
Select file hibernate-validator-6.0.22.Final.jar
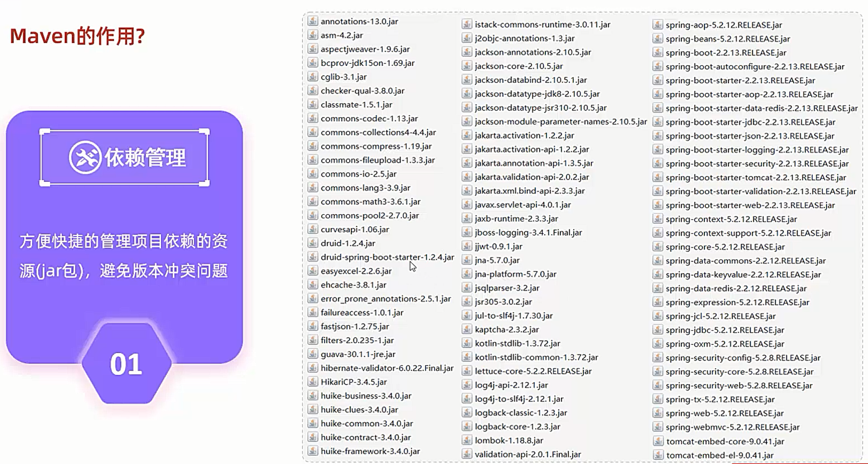[387, 367]
